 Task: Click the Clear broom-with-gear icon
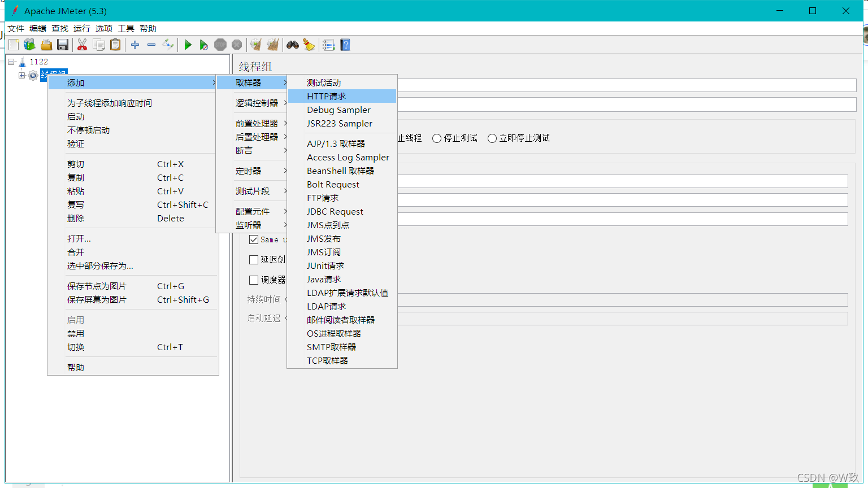coord(256,45)
